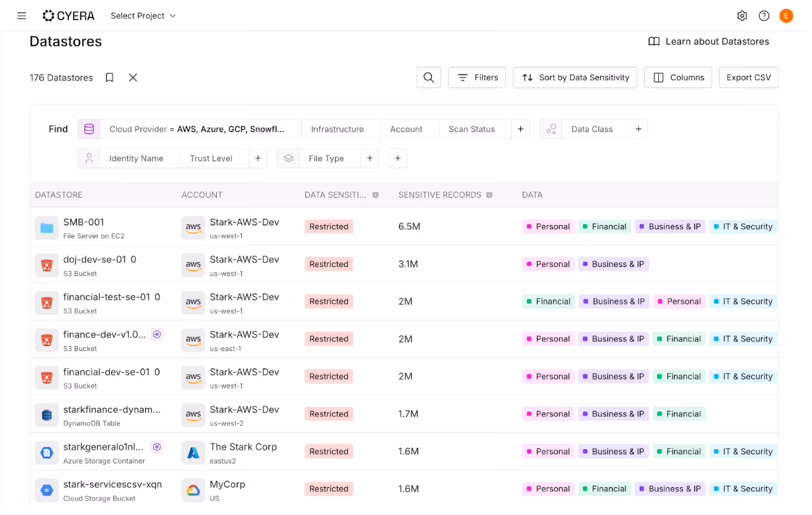Click the search magnifier button

pyautogui.click(x=429, y=77)
